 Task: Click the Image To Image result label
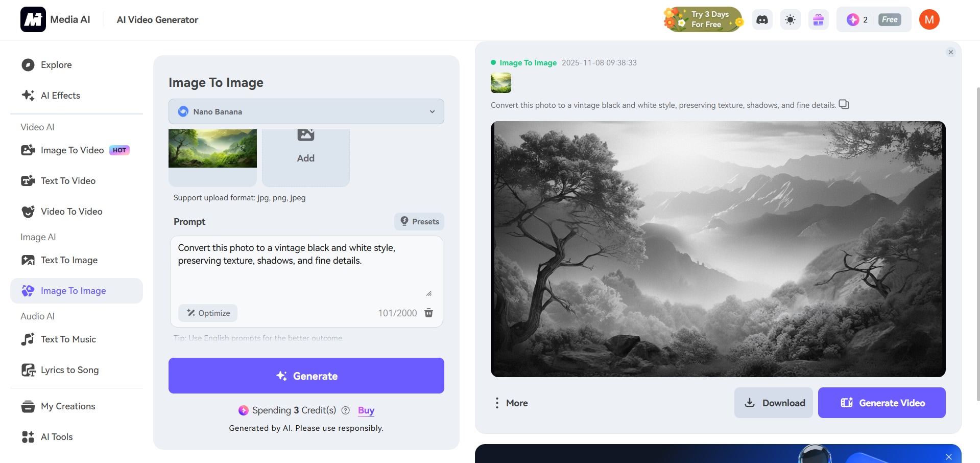[528, 63]
